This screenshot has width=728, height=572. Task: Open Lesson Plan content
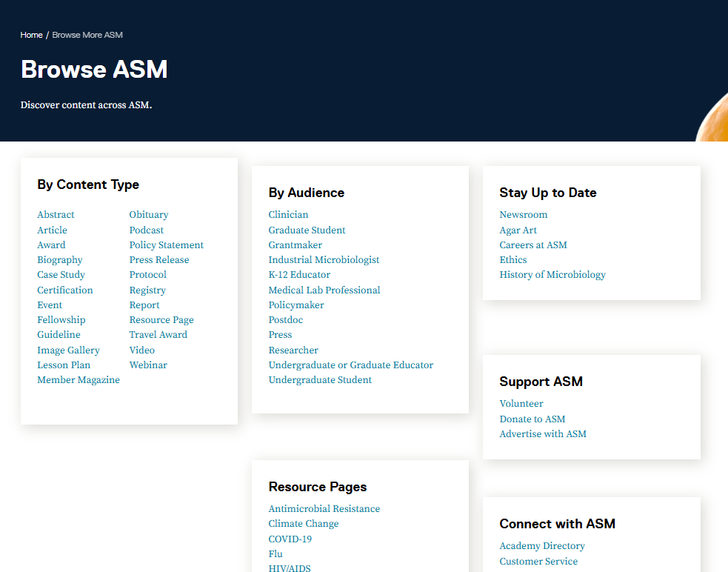[x=64, y=365]
